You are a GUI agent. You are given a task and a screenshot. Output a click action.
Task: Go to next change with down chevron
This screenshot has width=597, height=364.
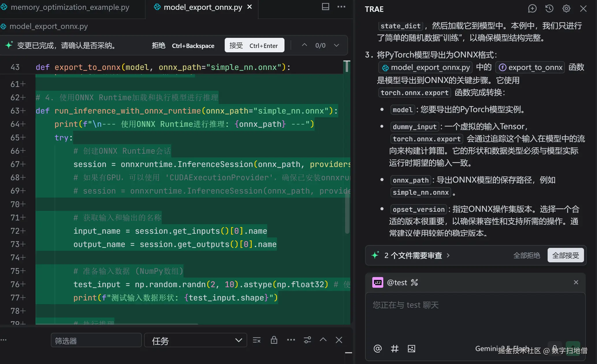point(336,45)
